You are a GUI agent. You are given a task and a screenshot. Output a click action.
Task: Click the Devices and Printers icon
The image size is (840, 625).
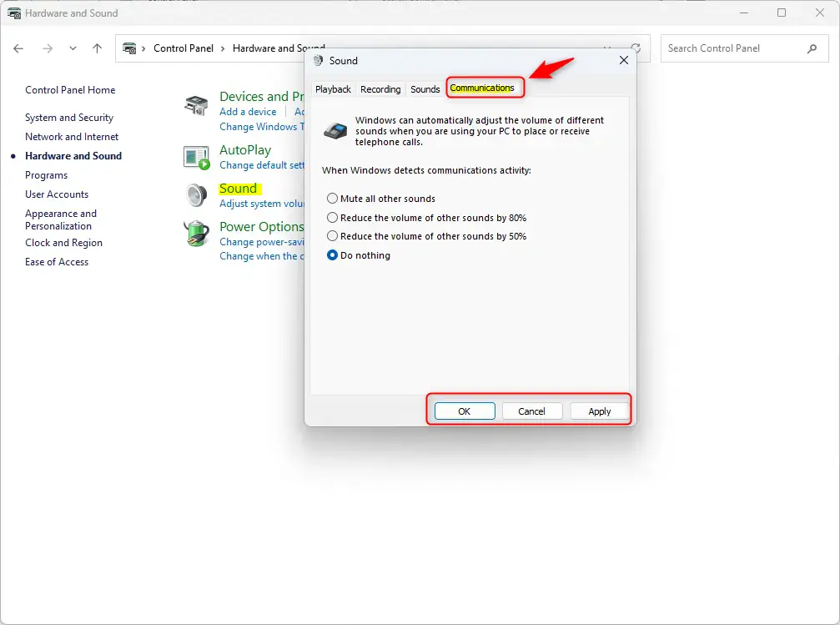coord(196,105)
